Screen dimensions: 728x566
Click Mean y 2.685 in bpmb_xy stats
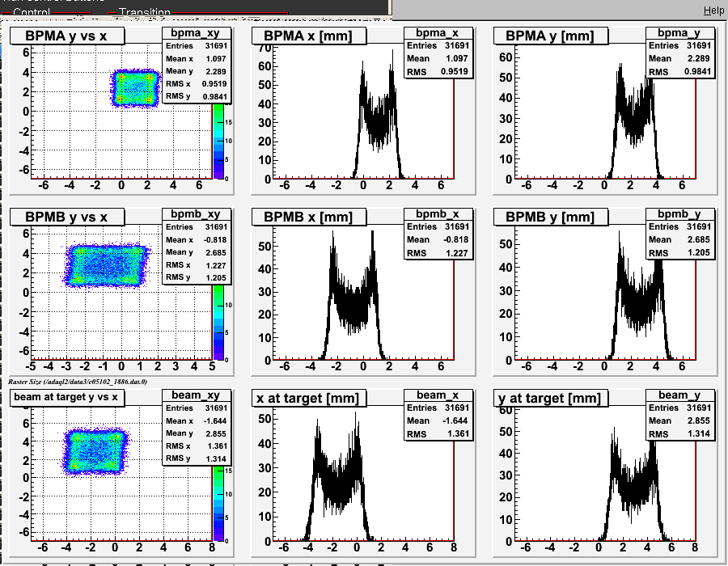pyautogui.click(x=196, y=252)
